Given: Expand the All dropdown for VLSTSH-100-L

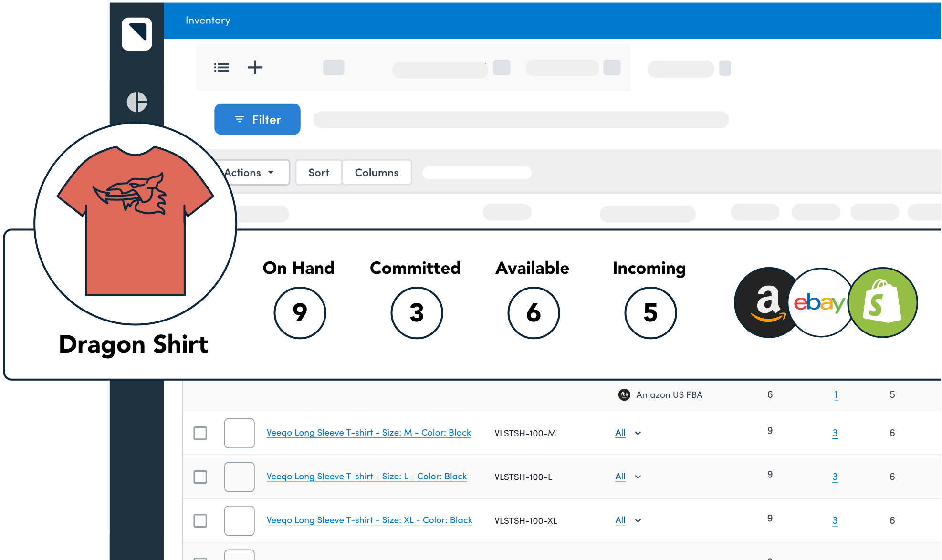Looking at the screenshot, I should coord(638,477).
